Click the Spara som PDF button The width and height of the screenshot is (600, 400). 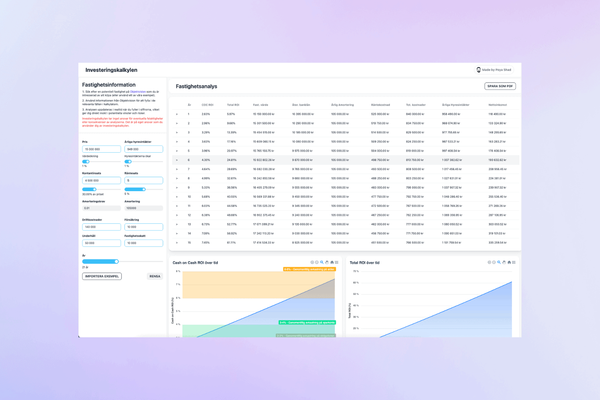pos(499,86)
